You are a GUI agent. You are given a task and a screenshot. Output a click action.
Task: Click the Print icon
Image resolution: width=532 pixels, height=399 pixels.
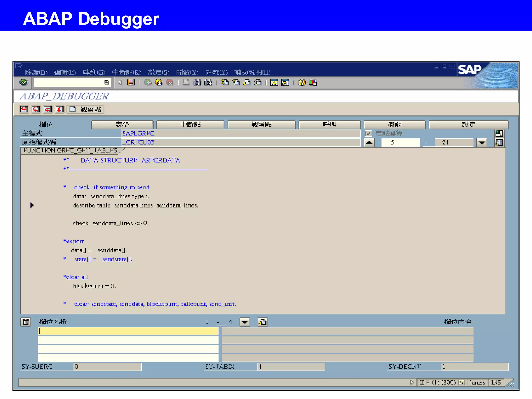coord(186,83)
